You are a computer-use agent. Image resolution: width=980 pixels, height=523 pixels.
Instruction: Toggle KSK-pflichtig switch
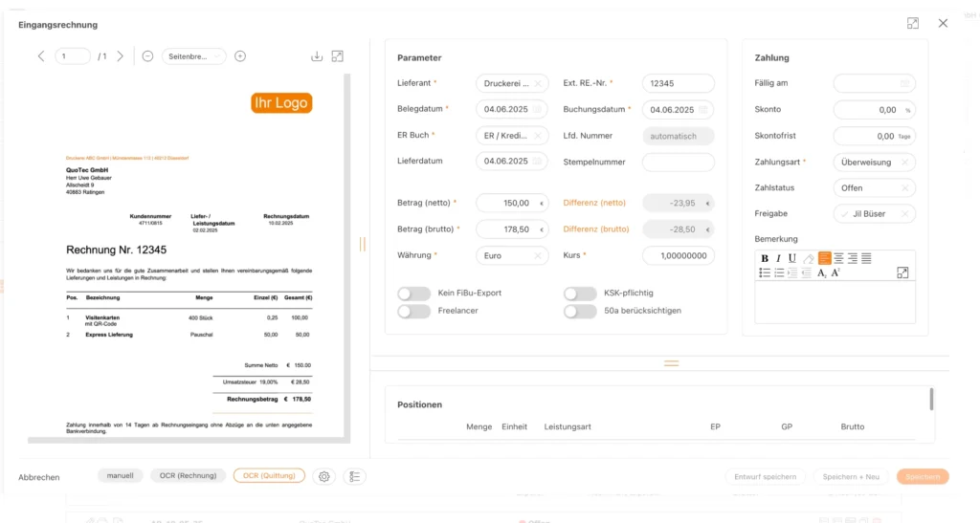(x=580, y=294)
